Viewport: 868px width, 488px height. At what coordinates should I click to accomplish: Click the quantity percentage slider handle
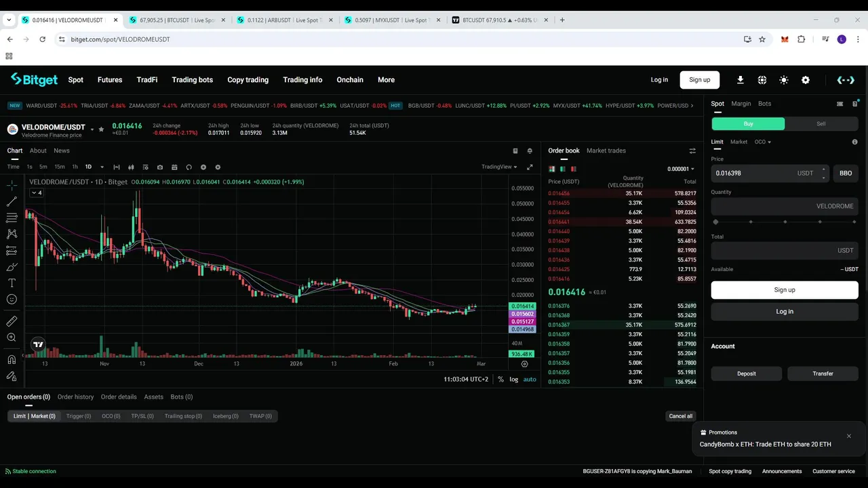(715, 222)
